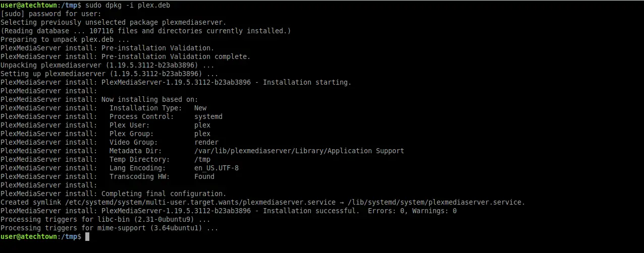644x253 pixels.
Task: Click 'user@atechtown' in the bottom prompt
Action: 29,236
